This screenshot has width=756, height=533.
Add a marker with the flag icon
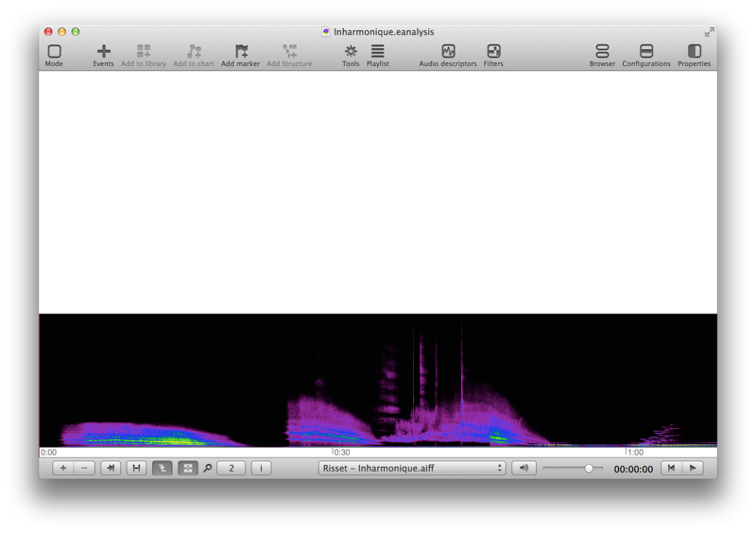click(241, 51)
